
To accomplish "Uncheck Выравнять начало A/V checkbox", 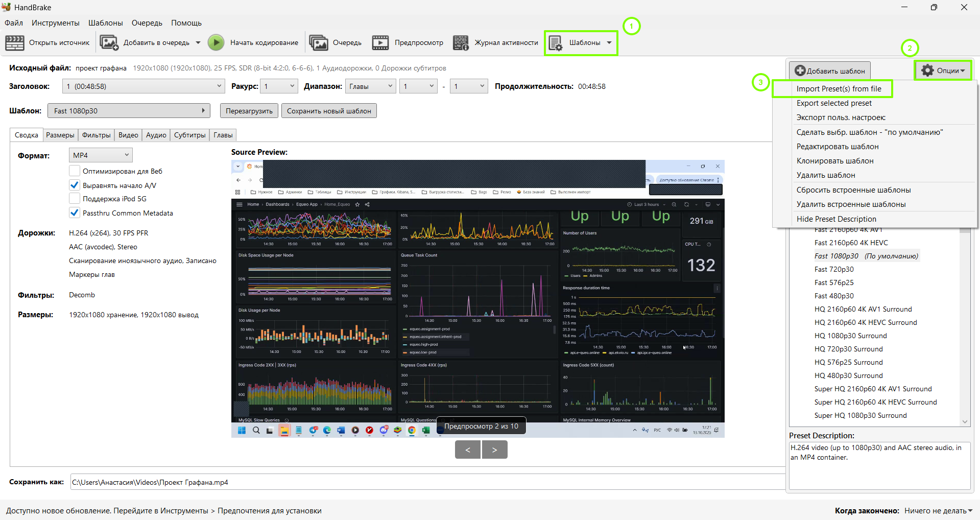I will 75,185.
